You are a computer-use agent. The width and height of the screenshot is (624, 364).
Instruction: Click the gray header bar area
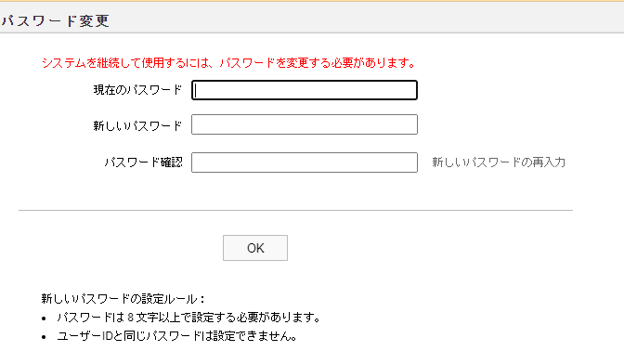tap(312, 18)
